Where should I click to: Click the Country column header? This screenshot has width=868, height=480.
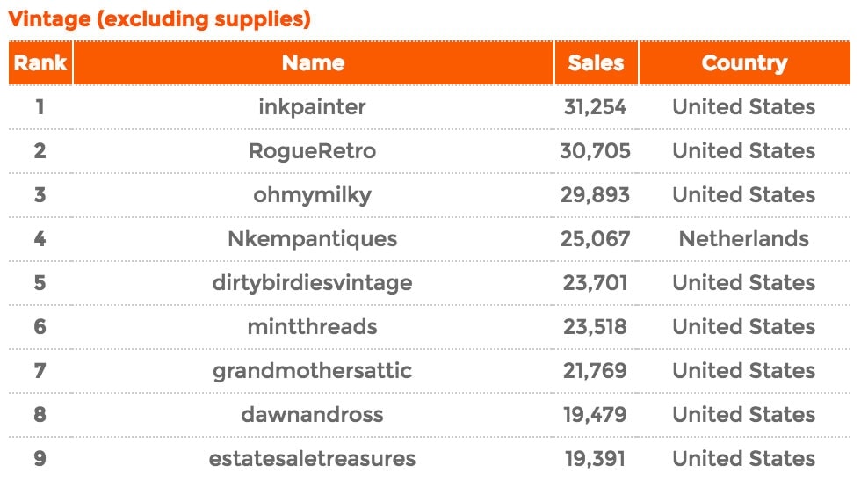[744, 62]
